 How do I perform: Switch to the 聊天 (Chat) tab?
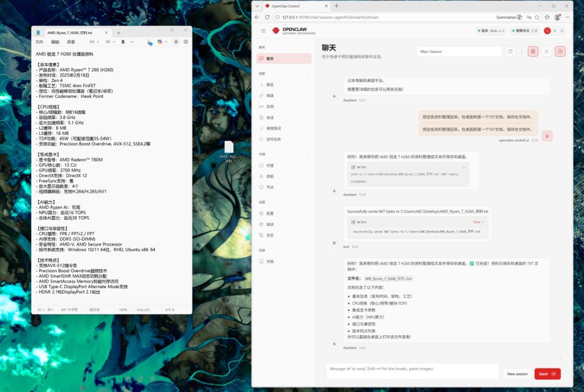(270, 58)
